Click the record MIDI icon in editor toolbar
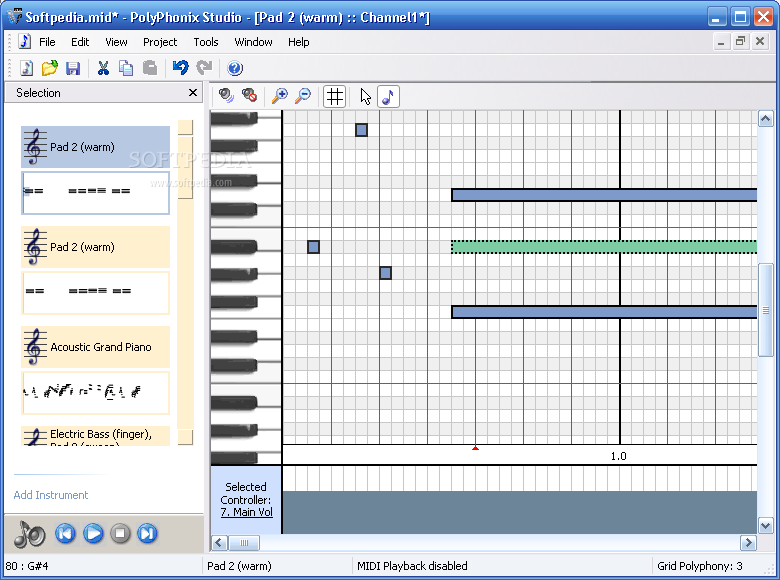The height and width of the screenshot is (580, 780). point(226,96)
